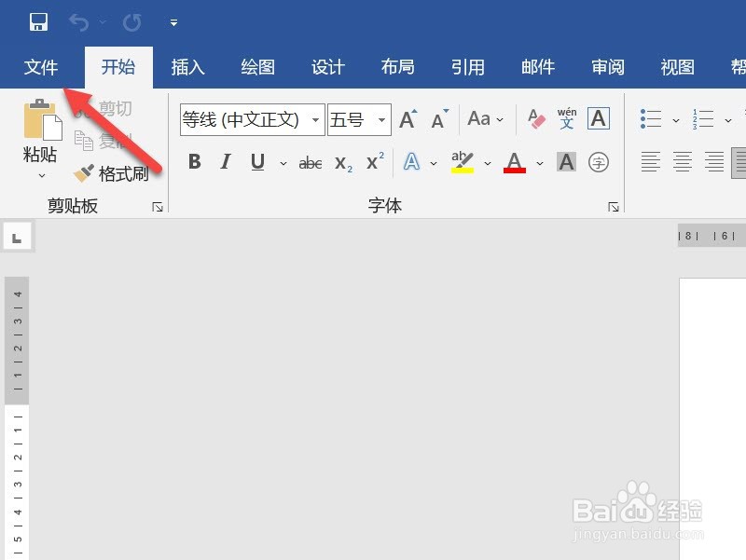Click the Decrease Font Size icon
This screenshot has height=560, width=746.
[439, 119]
